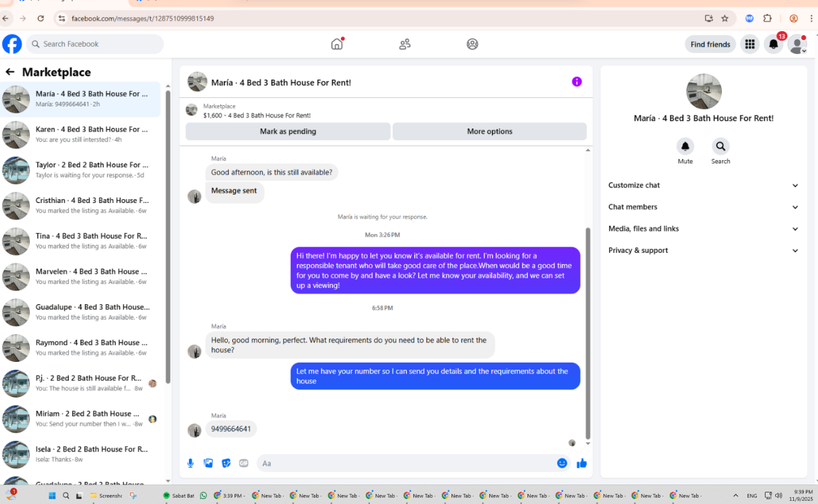Click the browser address bar URL
The height and width of the screenshot is (504, 818).
(x=143, y=18)
